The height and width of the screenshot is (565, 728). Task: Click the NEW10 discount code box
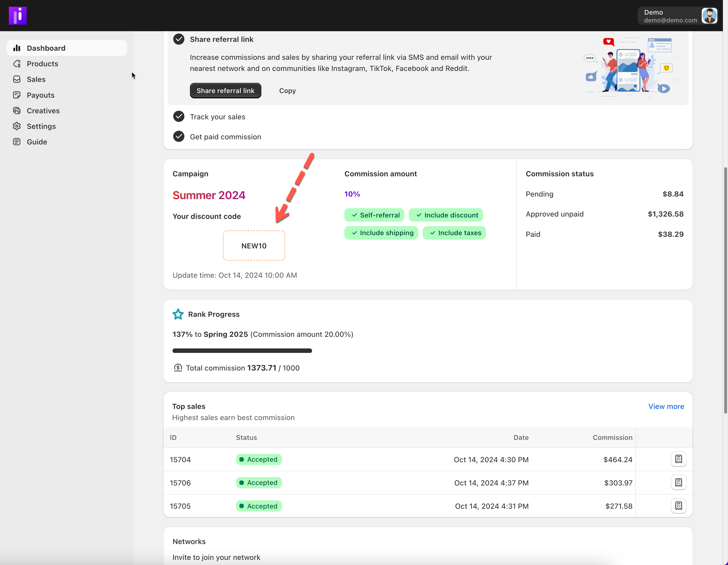pos(254,246)
